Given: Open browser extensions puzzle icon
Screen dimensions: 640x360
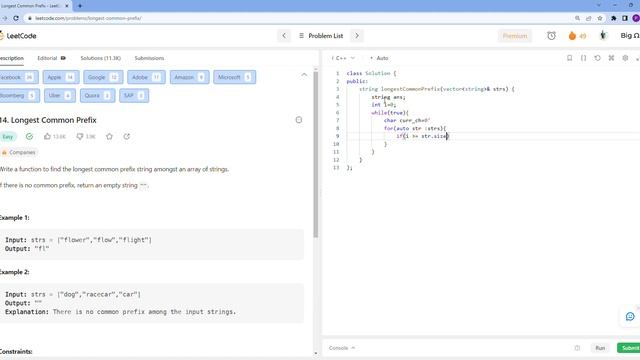Looking at the screenshot, I should (x=613, y=18).
